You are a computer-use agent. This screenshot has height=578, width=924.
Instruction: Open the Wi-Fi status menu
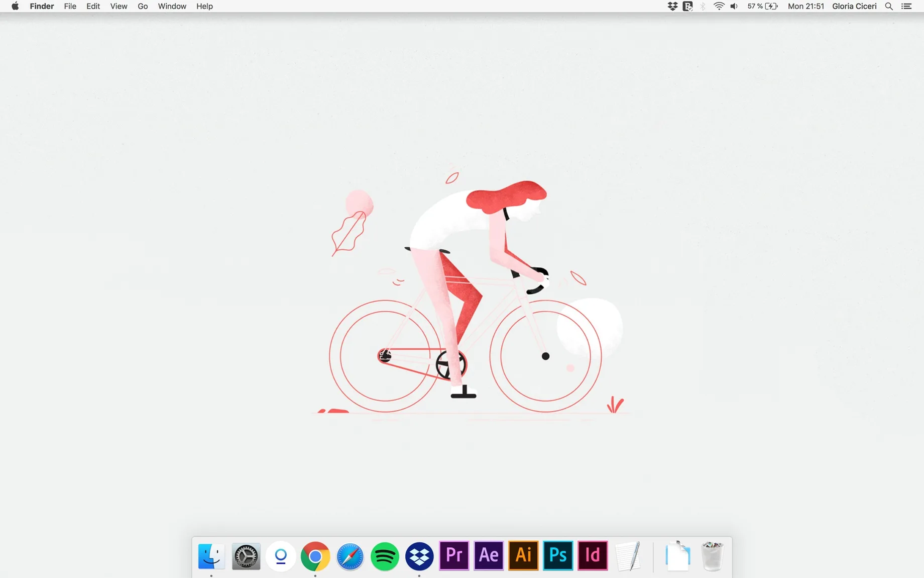(719, 6)
